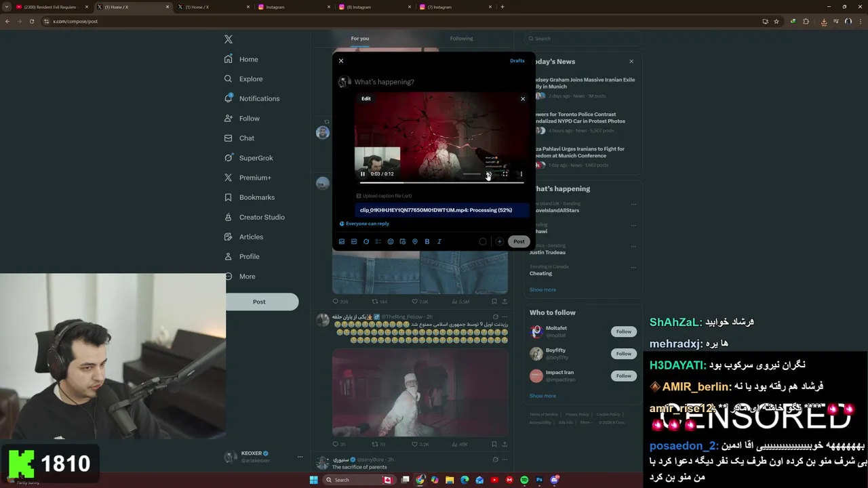Follow the Boyfifty account
The width and height of the screenshot is (868, 488).
point(624,354)
